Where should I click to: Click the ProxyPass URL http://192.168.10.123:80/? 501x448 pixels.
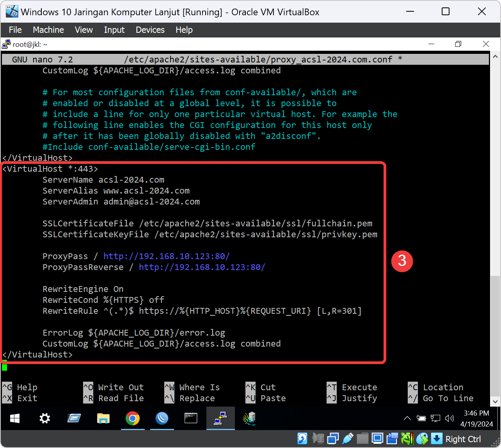pos(167,256)
